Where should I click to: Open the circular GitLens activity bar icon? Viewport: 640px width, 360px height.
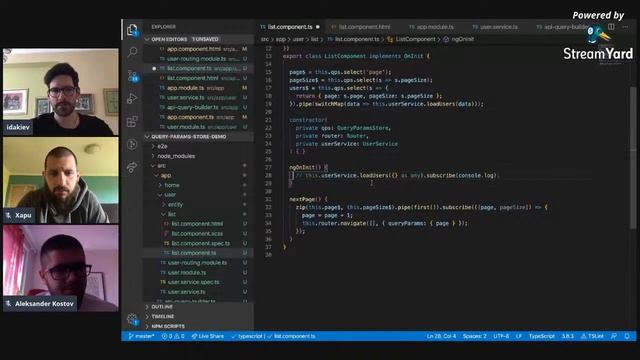click(x=132, y=144)
